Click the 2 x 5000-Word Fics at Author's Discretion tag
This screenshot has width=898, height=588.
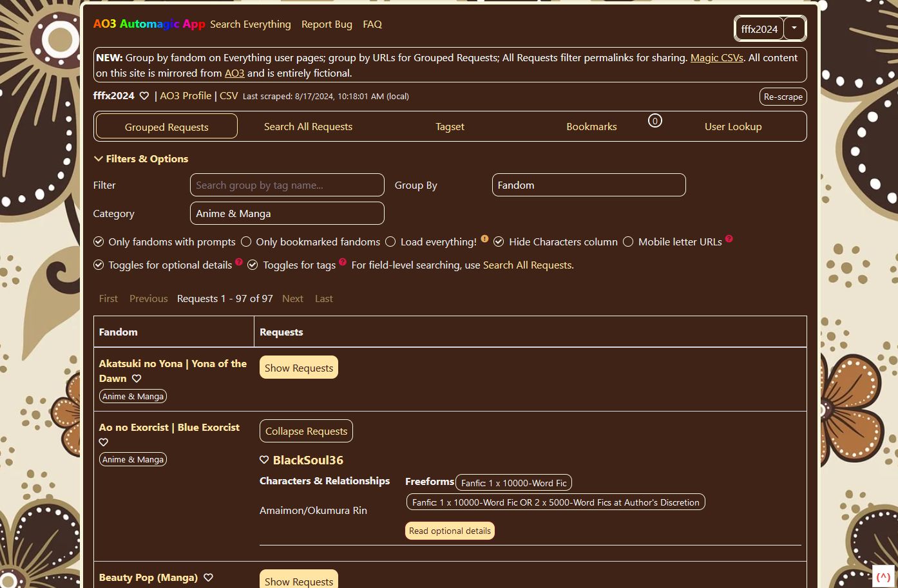[555, 502]
